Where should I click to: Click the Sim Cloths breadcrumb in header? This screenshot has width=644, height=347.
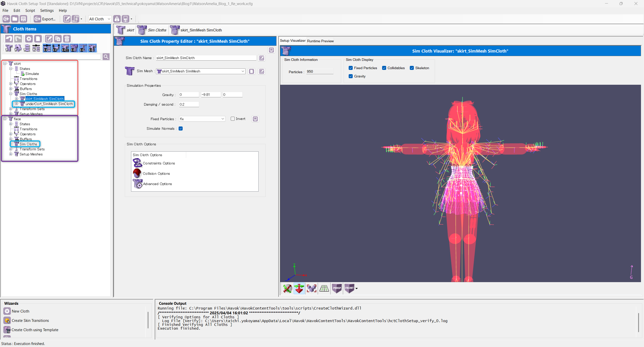point(152,30)
